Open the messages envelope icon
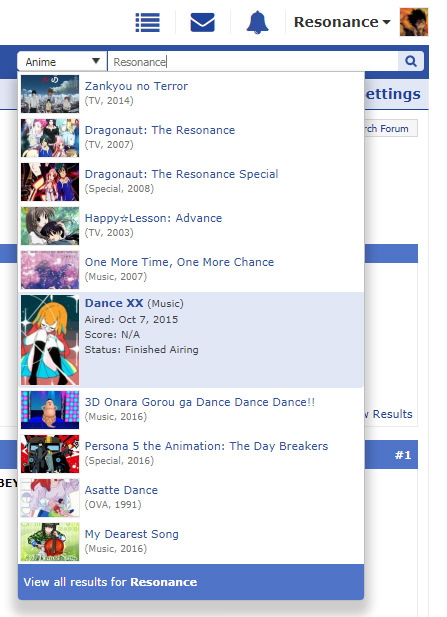Image resolution: width=447 pixels, height=617 pixels. coord(202,22)
